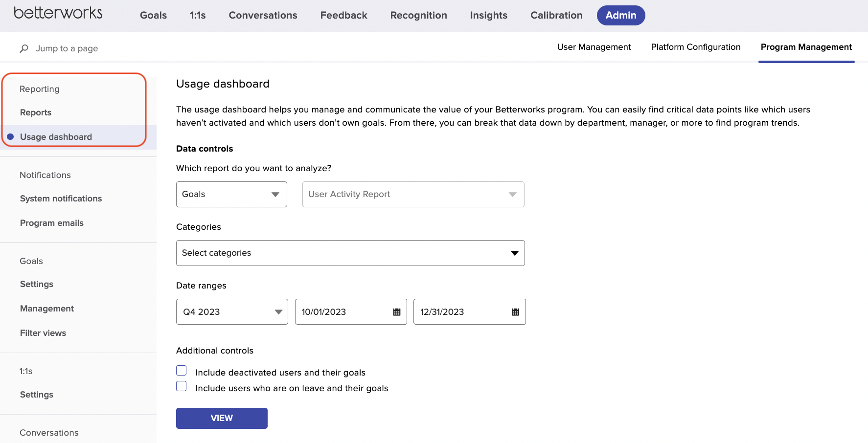Click the Usage dashboard page title

pyautogui.click(x=223, y=84)
